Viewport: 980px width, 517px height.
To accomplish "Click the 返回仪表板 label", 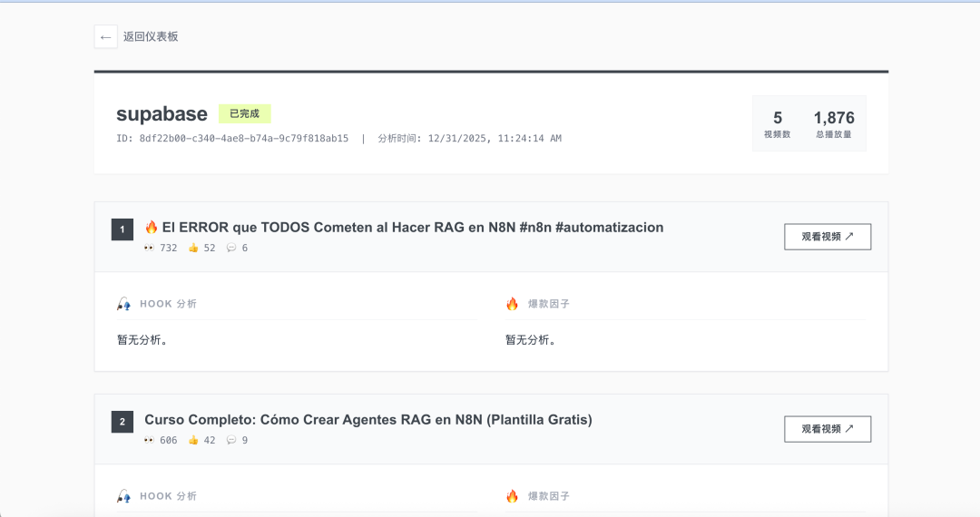I will point(151,37).
